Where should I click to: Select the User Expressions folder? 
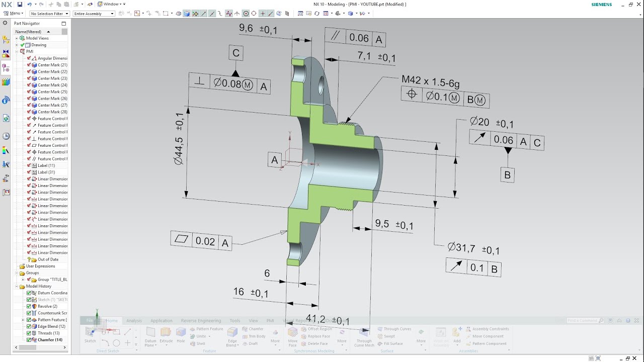point(40,266)
